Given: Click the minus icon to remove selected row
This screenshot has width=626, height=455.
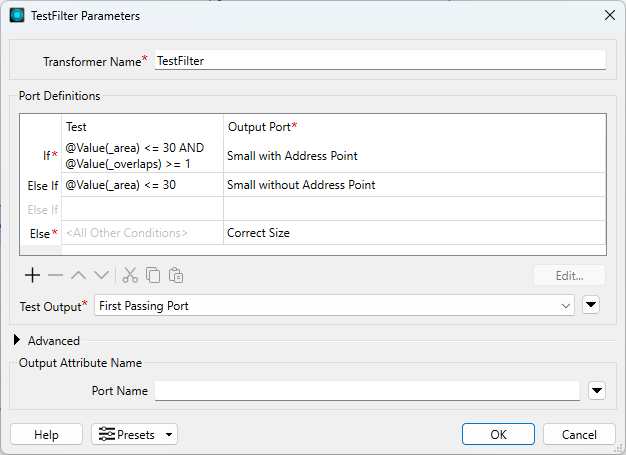Looking at the screenshot, I should (x=55, y=275).
